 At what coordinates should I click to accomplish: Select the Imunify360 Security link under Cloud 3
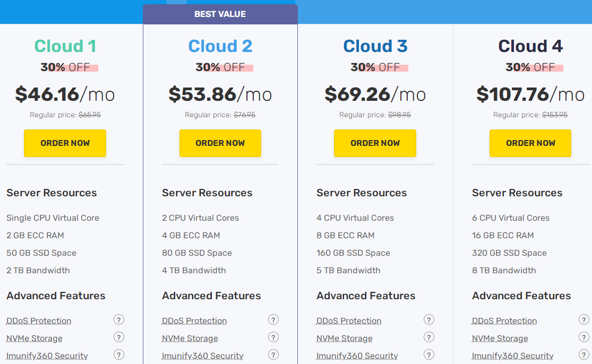click(x=357, y=356)
